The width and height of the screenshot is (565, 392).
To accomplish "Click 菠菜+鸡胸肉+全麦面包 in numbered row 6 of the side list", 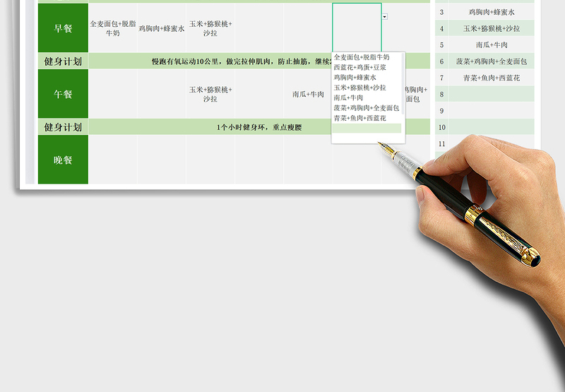I will coord(492,61).
